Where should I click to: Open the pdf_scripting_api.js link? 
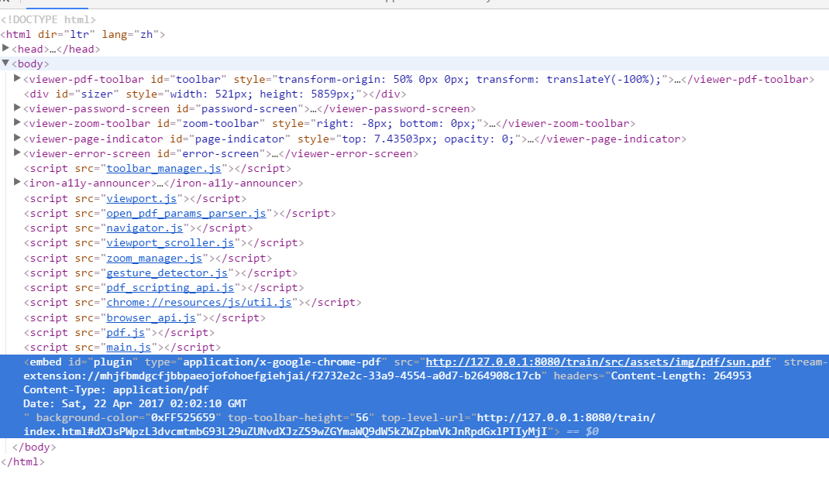point(170,288)
